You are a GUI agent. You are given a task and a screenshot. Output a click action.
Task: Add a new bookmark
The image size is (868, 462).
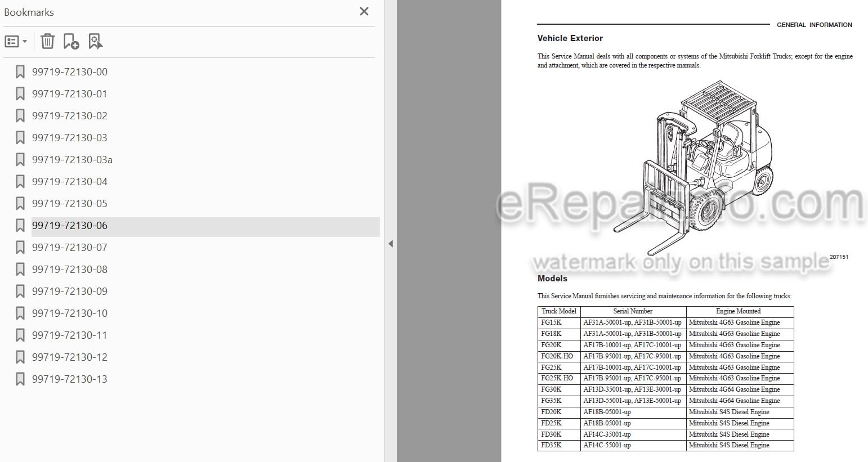coord(71,41)
